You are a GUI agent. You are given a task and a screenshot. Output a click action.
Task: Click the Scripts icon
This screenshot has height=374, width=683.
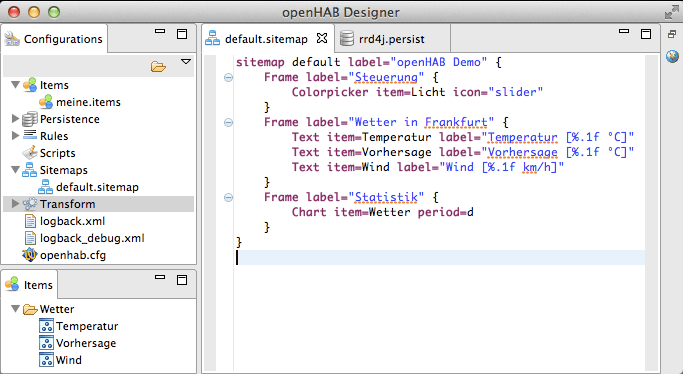point(30,152)
